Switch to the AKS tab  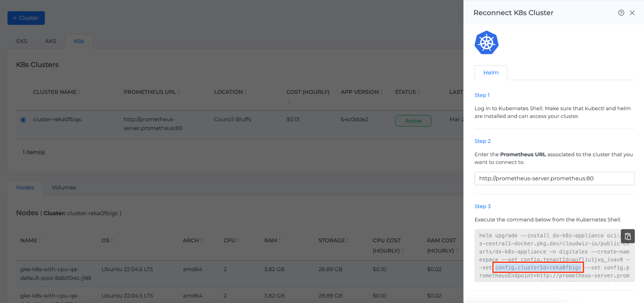click(x=50, y=41)
